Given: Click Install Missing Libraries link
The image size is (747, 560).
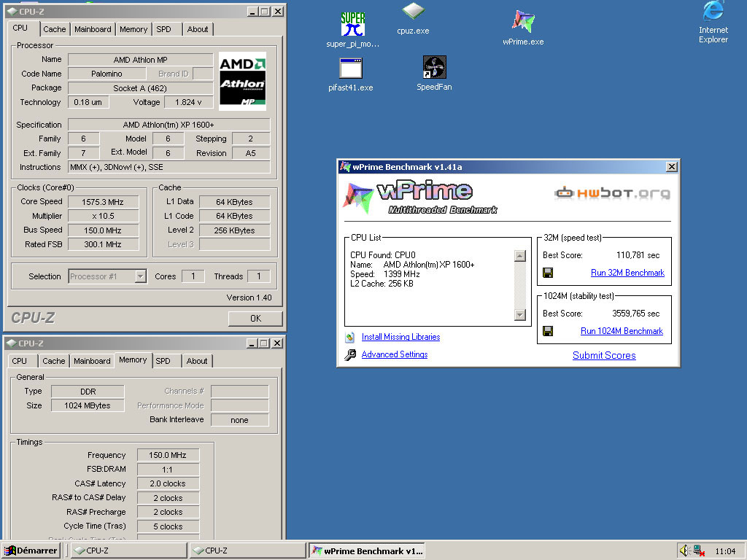Looking at the screenshot, I should (400, 337).
